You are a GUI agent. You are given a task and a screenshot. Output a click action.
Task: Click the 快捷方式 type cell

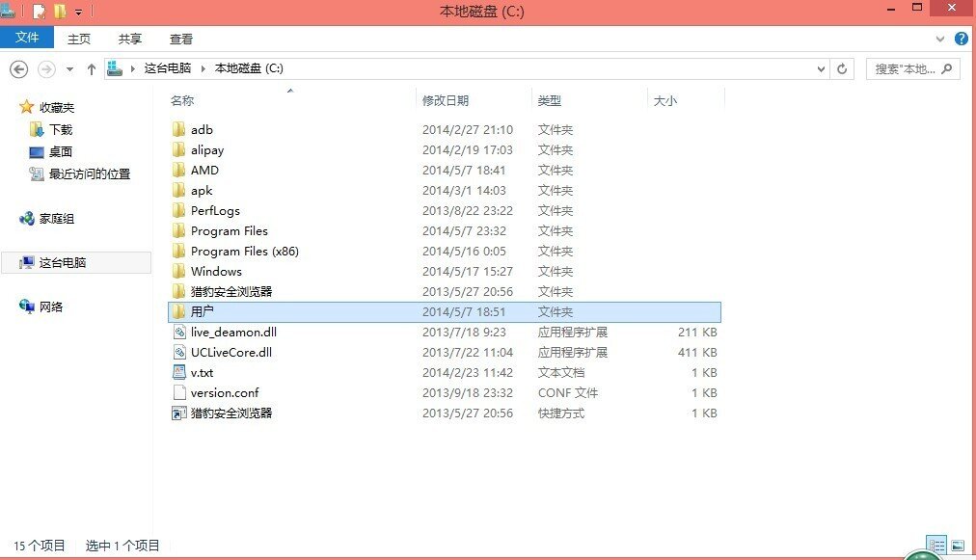[x=561, y=413]
